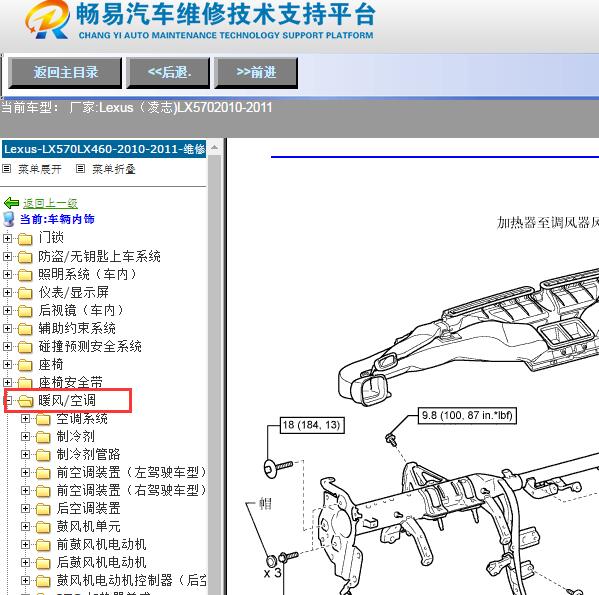Open 鼓风机电动机控制器 tree item

point(131,580)
